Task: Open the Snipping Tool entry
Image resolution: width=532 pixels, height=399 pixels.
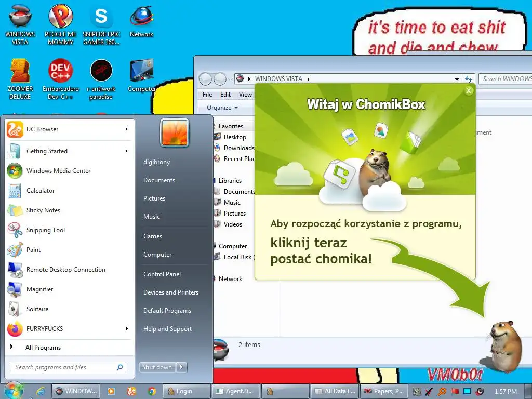Action: click(69, 230)
